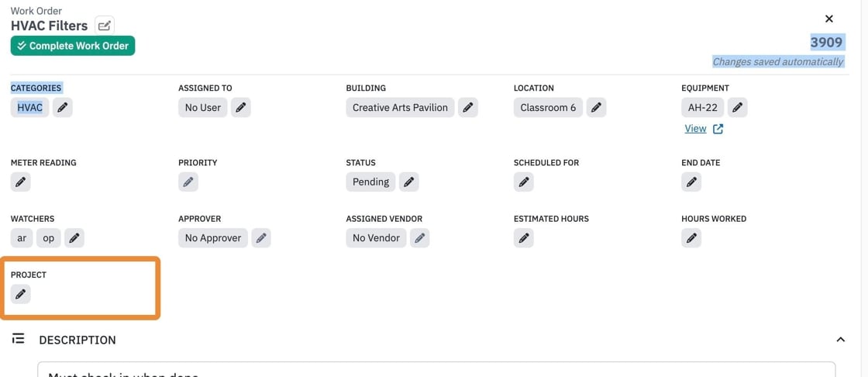Edit the Scheduled For date pencil

point(524,182)
